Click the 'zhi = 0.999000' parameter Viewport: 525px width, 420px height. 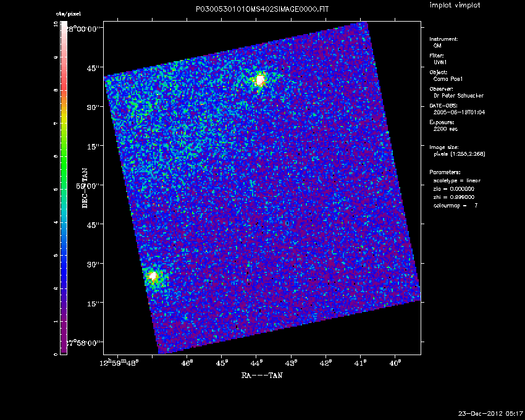454,197
